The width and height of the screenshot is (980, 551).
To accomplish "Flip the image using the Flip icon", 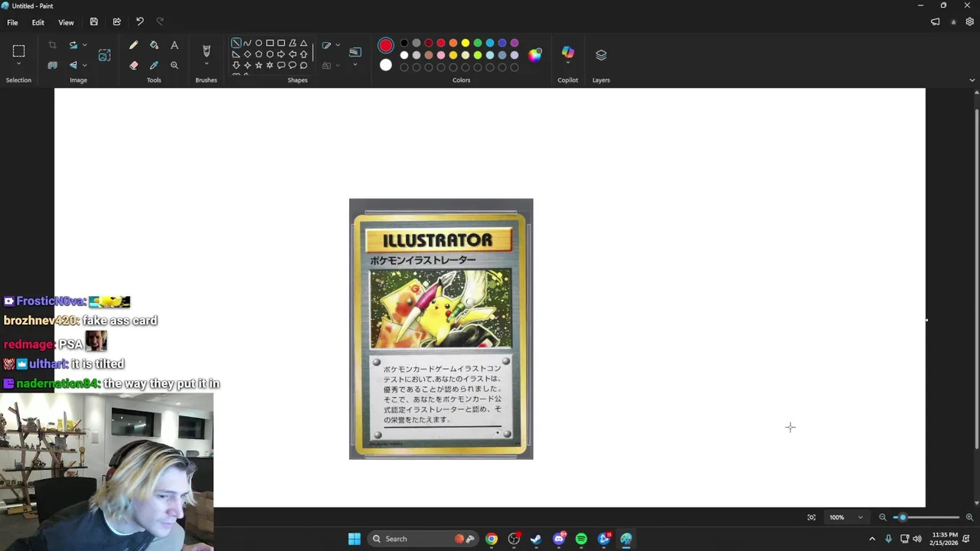I will tap(73, 65).
